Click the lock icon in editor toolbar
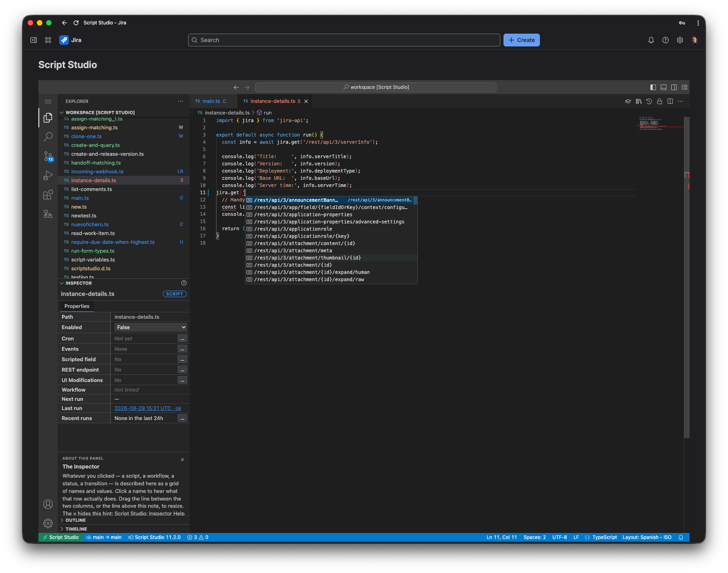 click(x=660, y=101)
